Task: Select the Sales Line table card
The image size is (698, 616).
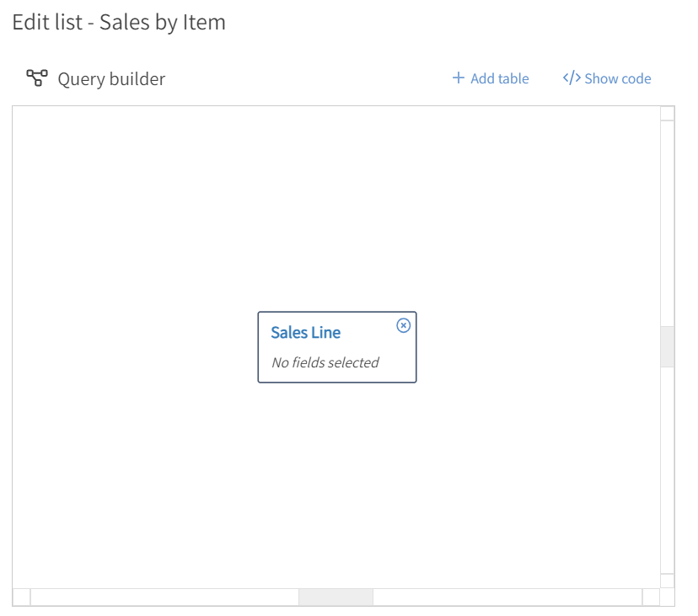Action: coord(337,347)
